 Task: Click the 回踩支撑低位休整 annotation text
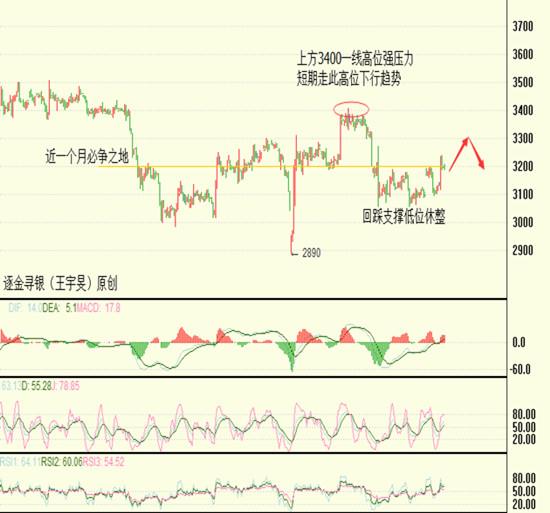[404, 216]
